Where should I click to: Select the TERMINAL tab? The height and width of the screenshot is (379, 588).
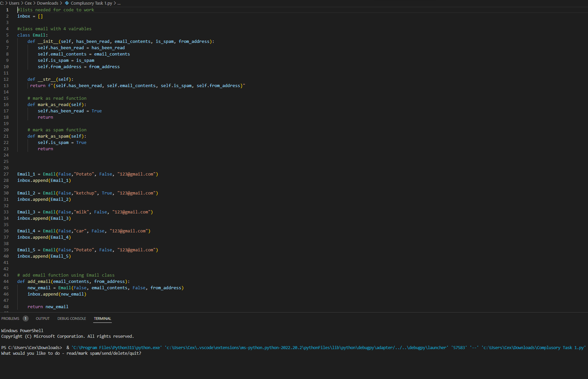tap(102, 318)
